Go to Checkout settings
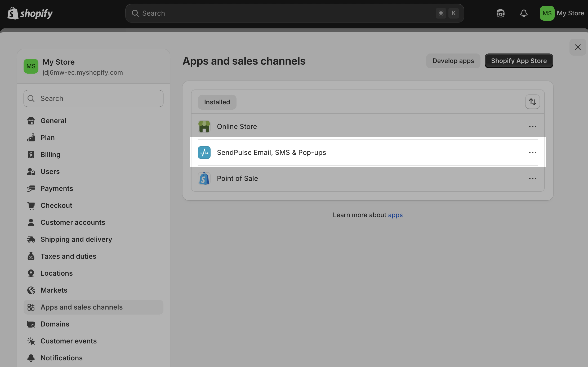This screenshot has height=367, width=588. coord(93,205)
